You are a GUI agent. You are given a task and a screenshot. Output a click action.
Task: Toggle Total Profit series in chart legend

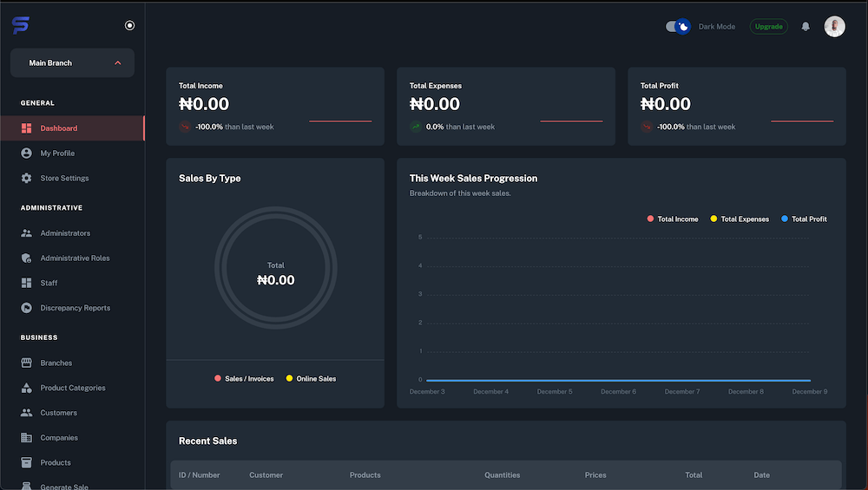coord(804,219)
